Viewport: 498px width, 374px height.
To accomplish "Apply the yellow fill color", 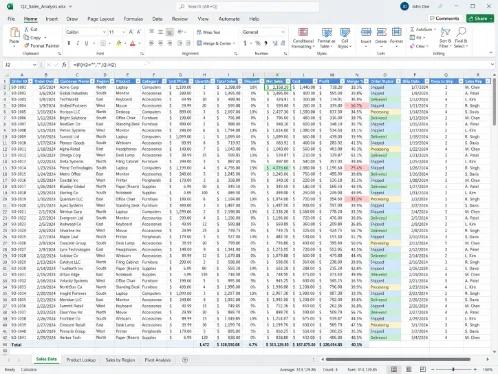I will tap(119, 43).
